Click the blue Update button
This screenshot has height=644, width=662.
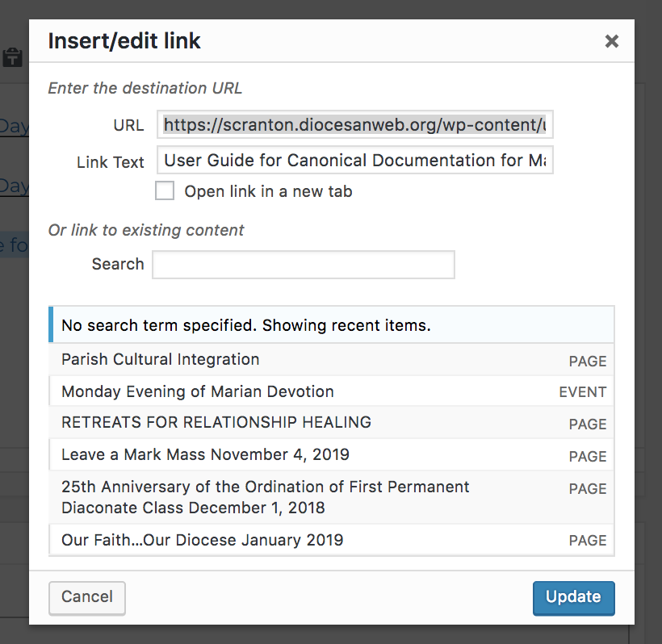coord(573,597)
